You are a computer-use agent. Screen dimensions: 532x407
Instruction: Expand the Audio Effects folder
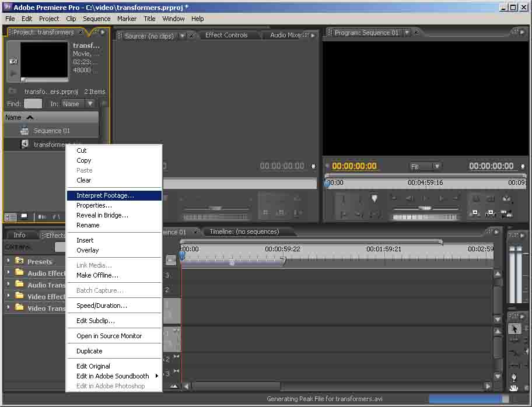(8, 272)
